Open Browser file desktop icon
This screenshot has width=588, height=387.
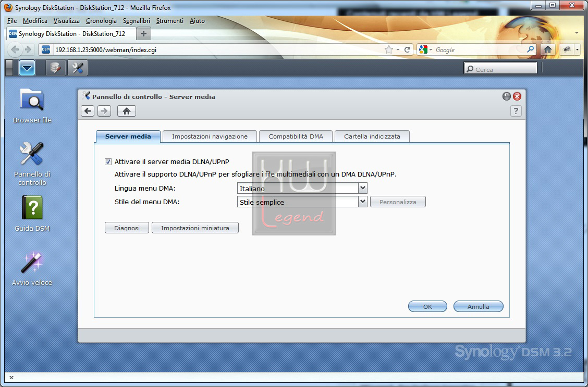[x=32, y=106]
